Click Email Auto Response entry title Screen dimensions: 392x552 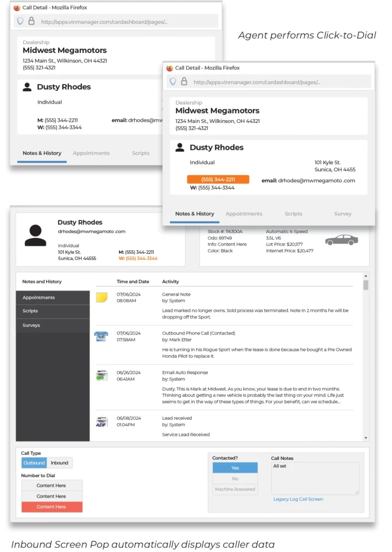[185, 372]
